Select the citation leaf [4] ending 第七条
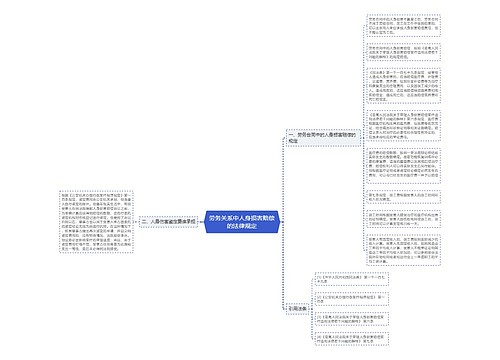 click(x=352, y=339)
